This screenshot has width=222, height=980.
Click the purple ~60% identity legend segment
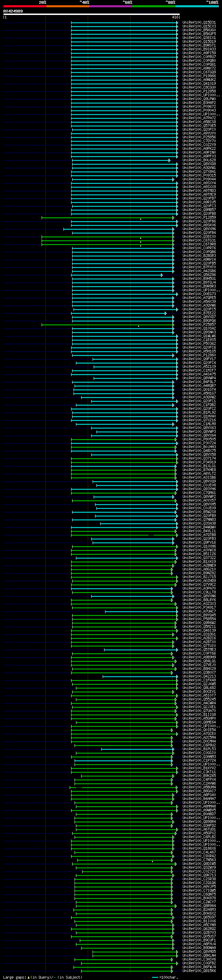coord(111,6)
